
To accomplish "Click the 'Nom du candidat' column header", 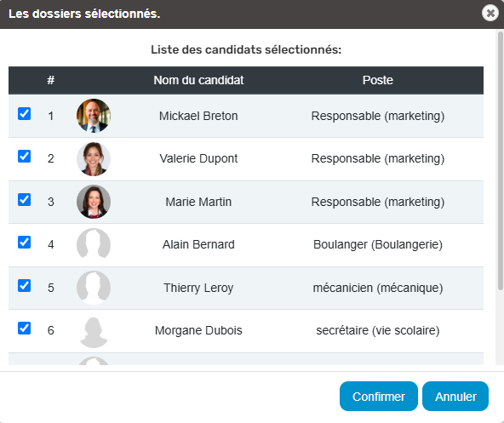I will (198, 80).
